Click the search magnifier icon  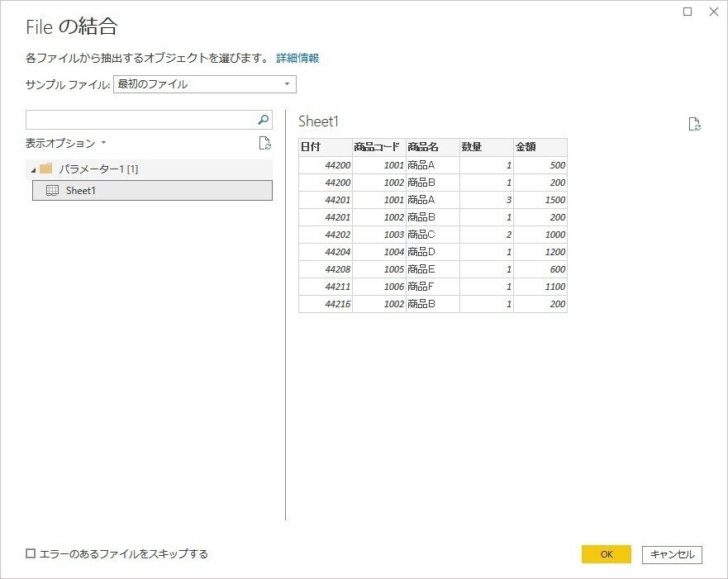pyautogui.click(x=263, y=120)
